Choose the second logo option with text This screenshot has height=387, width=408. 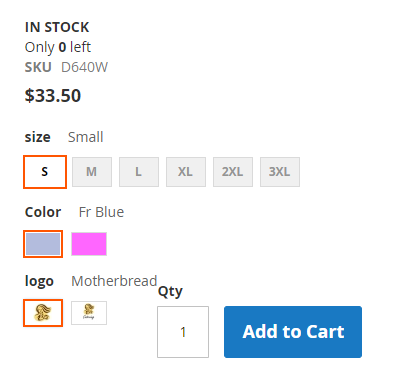tap(89, 313)
